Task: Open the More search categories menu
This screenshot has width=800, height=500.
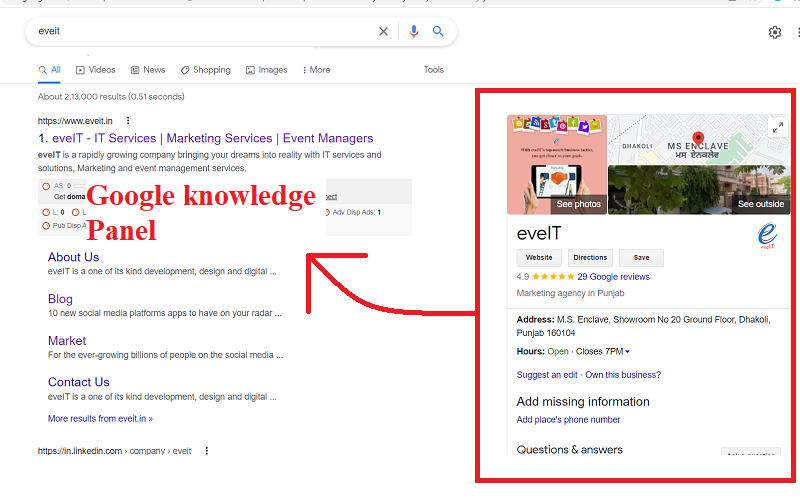Action: point(316,70)
